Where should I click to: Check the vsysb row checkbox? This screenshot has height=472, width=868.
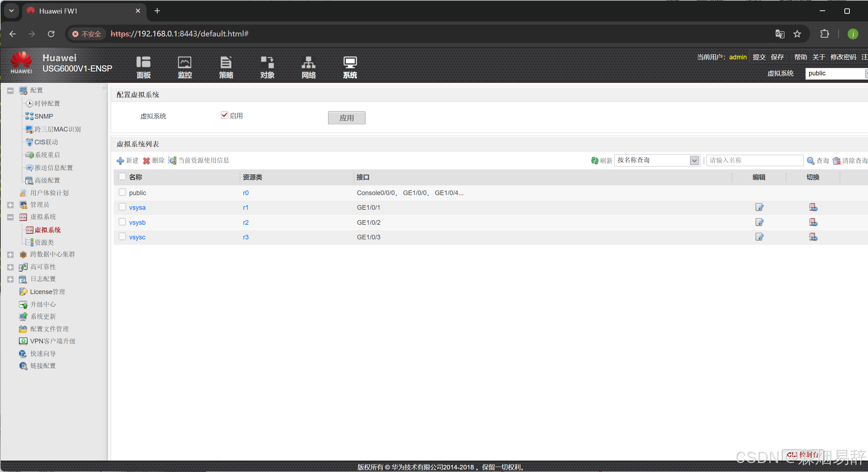[x=122, y=222]
